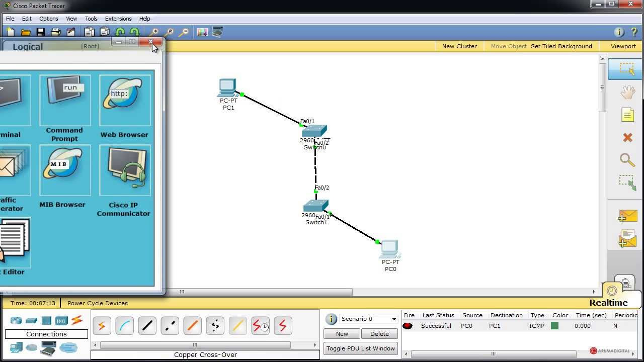Choose the Coaxial cable
Screen dimensions: 644x362
[237, 326]
